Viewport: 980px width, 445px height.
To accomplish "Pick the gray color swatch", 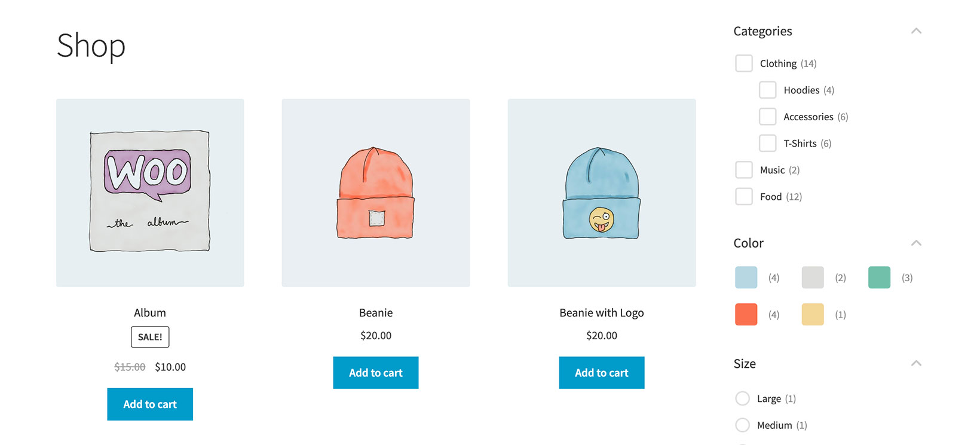I will [x=813, y=278].
